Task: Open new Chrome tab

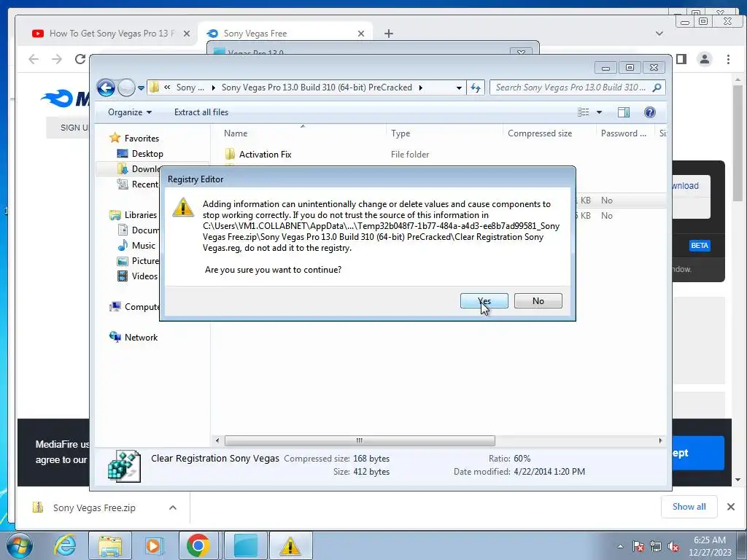Action: (x=389, y=34)
